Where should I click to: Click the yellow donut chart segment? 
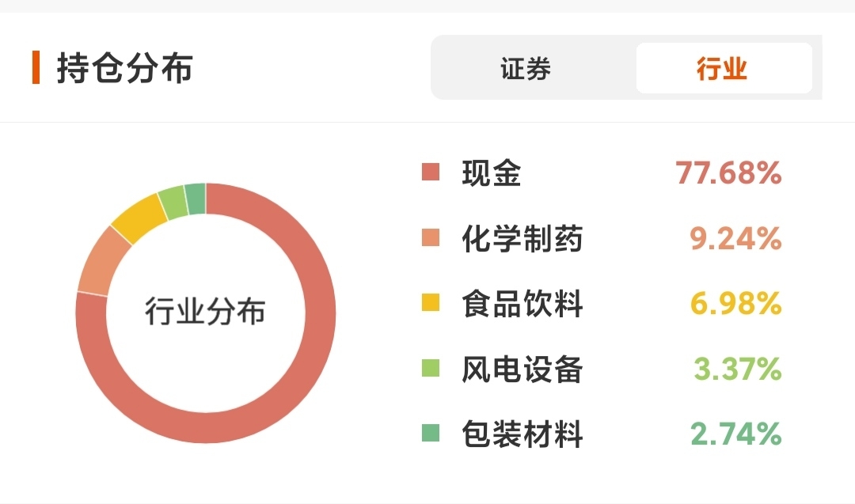coord(139,219)
